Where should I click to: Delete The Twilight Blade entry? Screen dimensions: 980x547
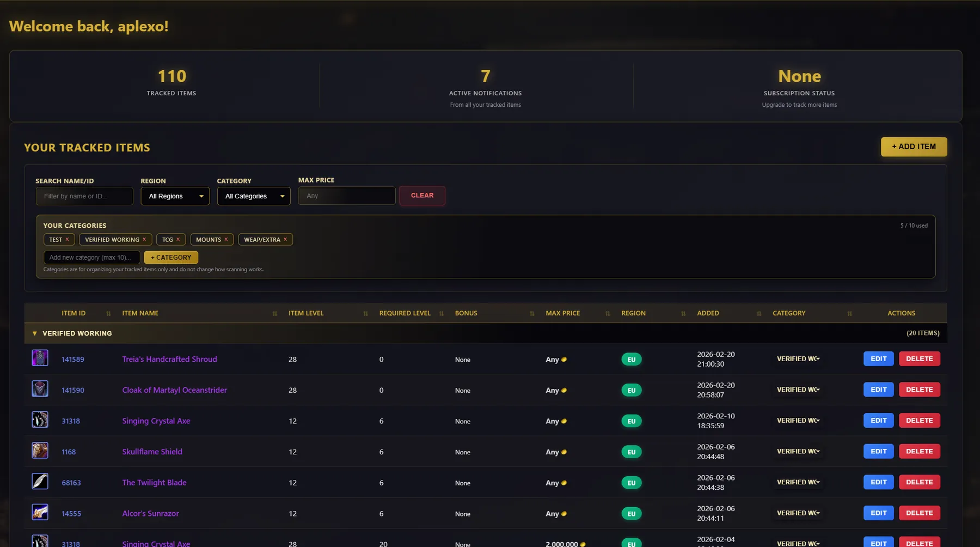920,482
